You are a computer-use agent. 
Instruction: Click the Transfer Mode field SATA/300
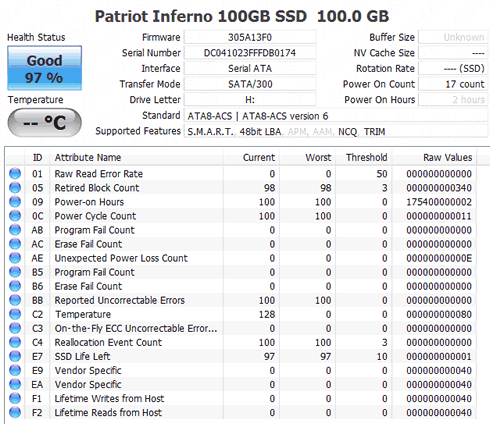pyautogui.click(x=250, y=84)
